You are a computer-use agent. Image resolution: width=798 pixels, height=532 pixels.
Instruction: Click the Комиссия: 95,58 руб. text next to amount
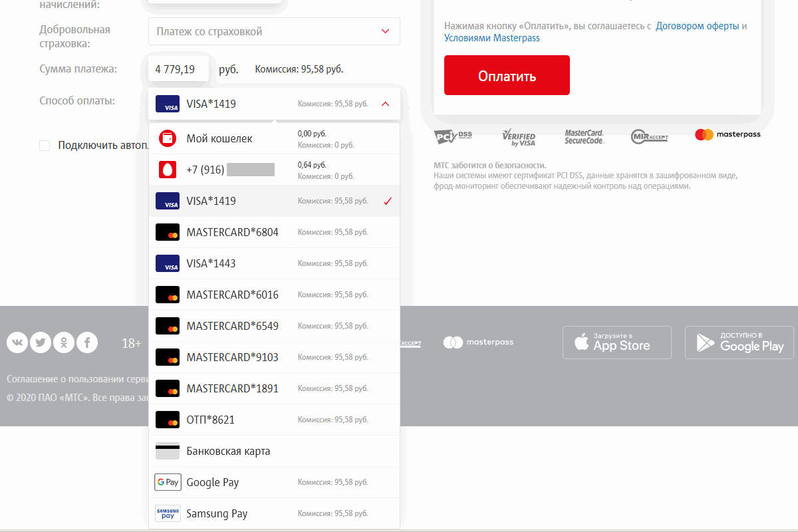point(299,69)
